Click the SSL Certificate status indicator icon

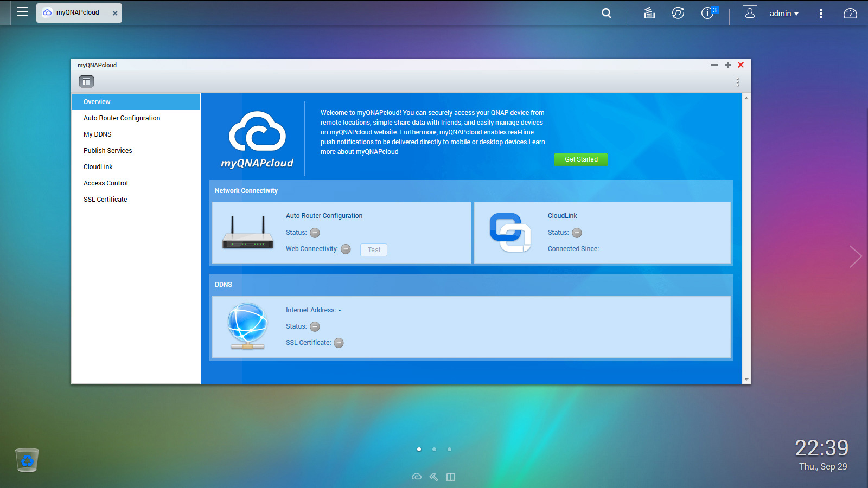pyautogui.click(x=339, y=343)
